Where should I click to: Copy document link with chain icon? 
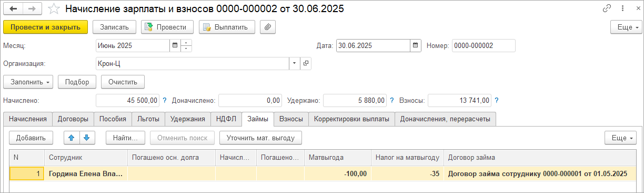(607, 9)
